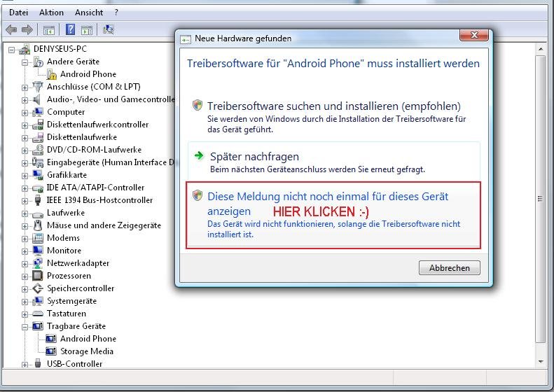
Task: Select the Systemgeräte tree label
Action: 71,301
